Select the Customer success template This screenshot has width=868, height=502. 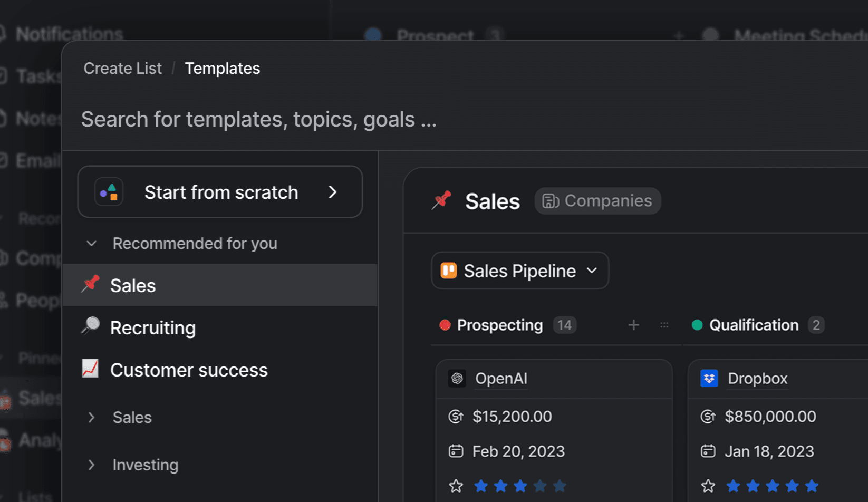pos(188,370)
